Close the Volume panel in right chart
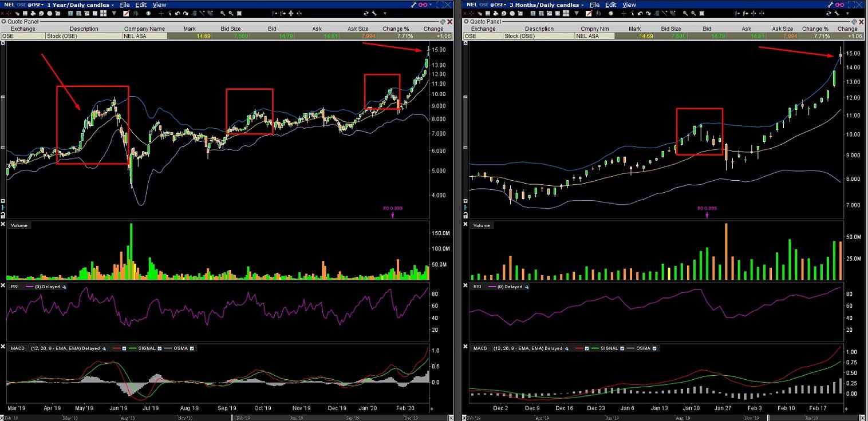 pyautogui.click(x=465, y=225)
